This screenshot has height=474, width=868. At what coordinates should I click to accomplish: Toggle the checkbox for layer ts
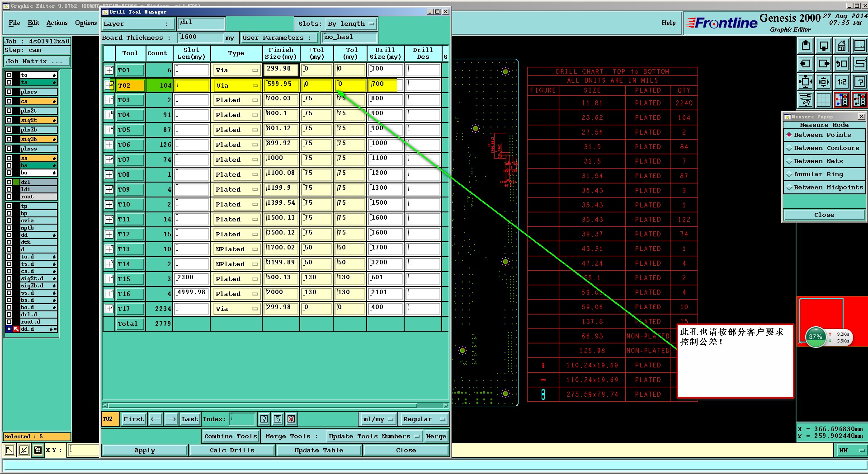[9, 82]
